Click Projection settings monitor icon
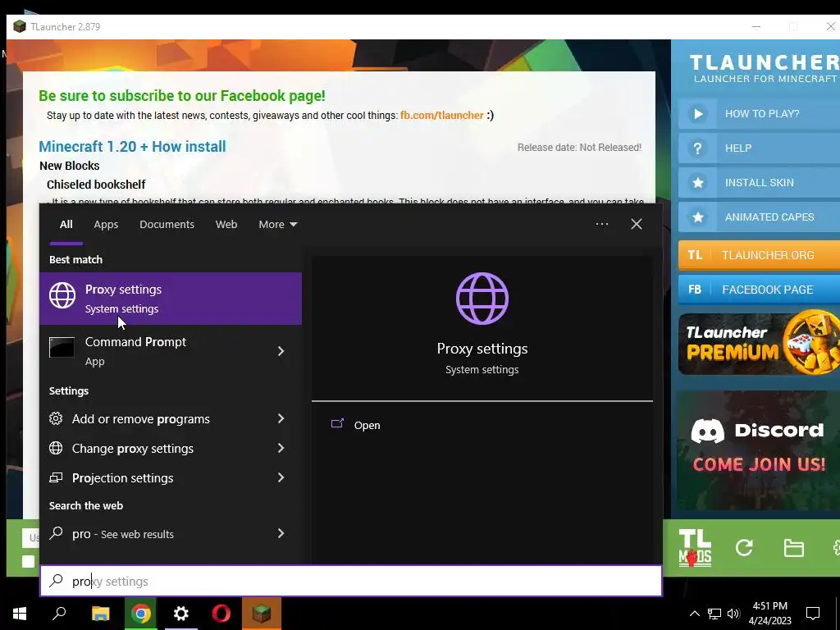 tap(56, 477)
